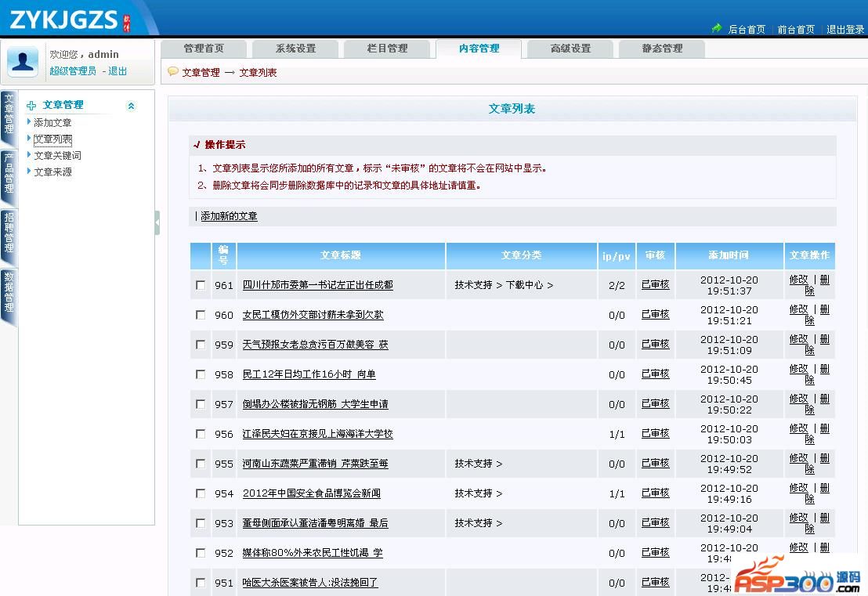This screenshot has height=596, width=868.
Task: Click the ZYKJGZS logo
Action: coord(71,20)
